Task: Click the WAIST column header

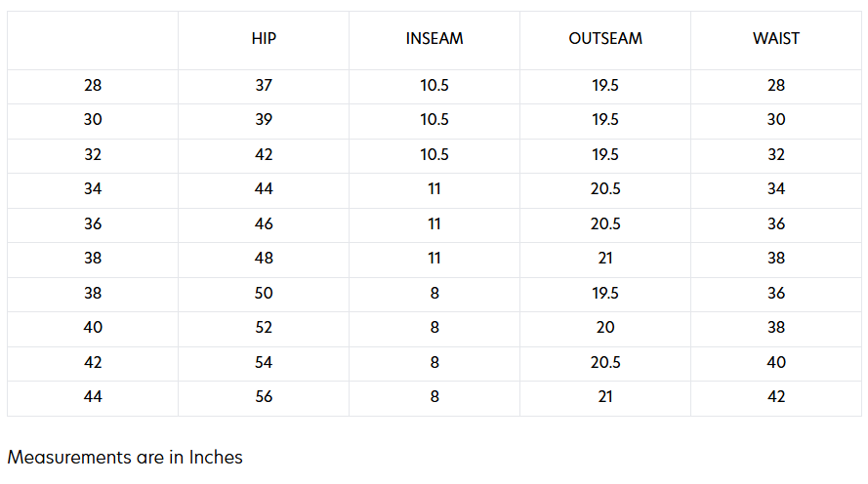Action: 776,39
